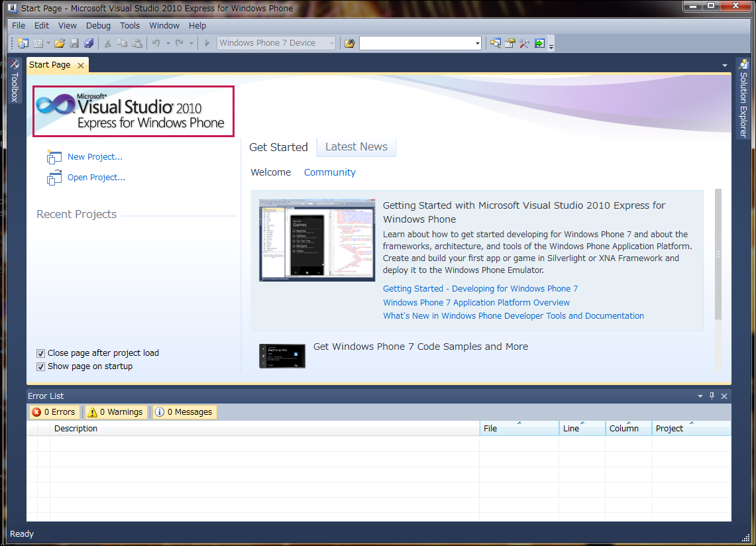This screenshot has width=756, height=546.
Task: Switch to the Latest News tab
Action: coord(356,146)
